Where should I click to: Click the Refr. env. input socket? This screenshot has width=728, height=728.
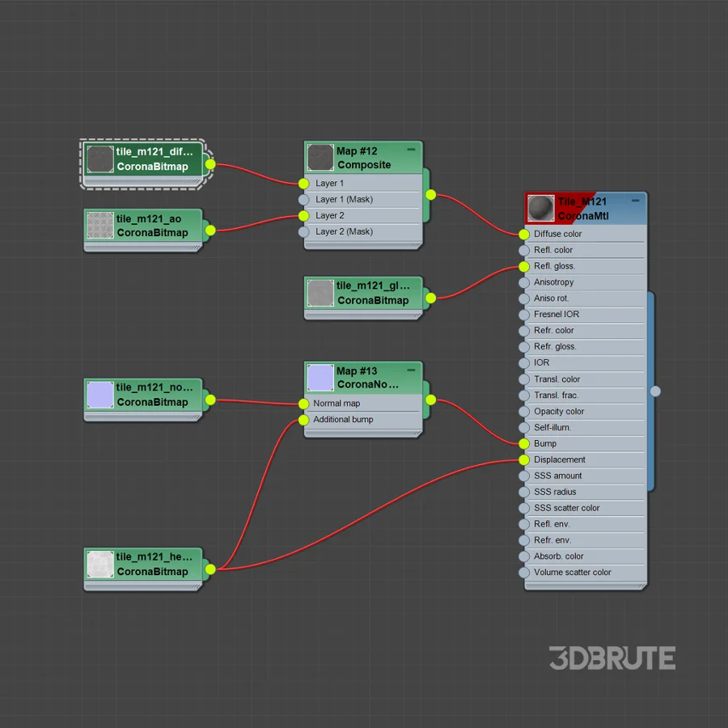point(524,540)
